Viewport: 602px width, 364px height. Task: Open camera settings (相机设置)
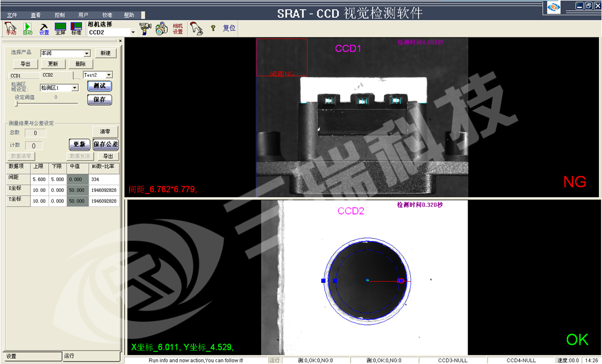178,29
